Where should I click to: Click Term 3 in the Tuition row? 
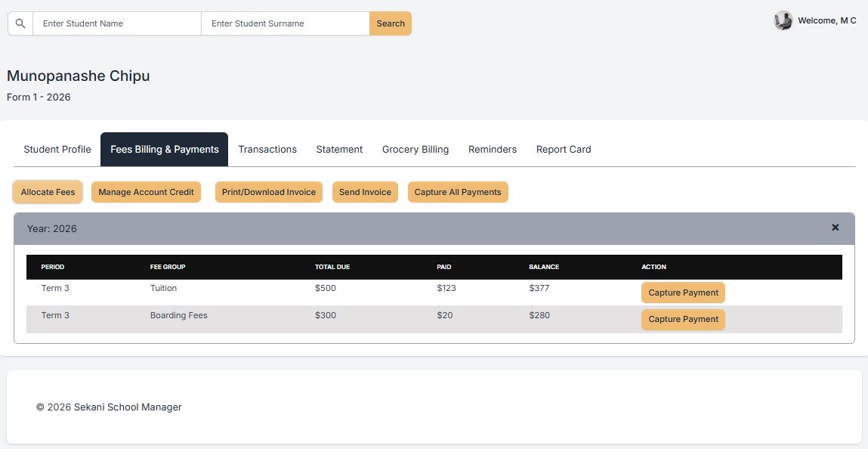click(55, 289)
